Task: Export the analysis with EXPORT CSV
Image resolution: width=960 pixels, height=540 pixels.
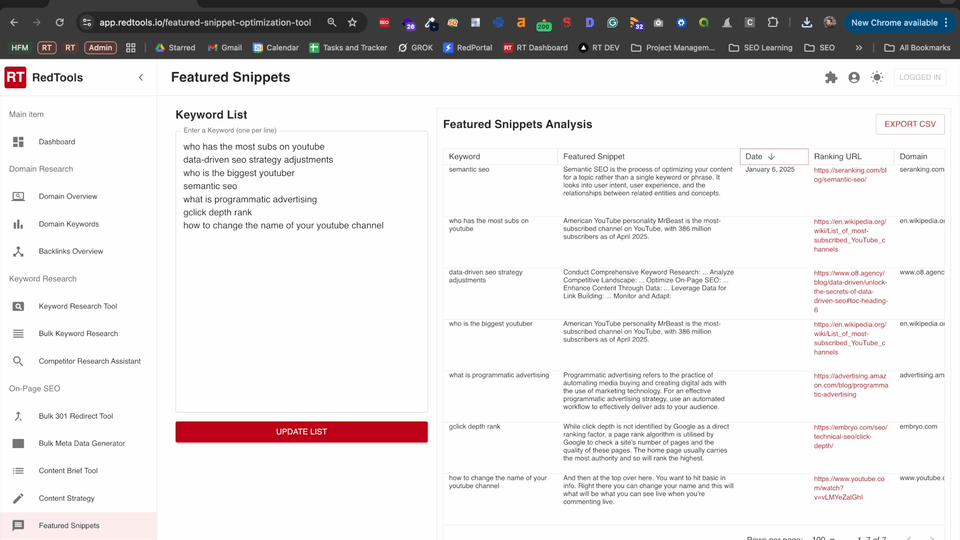Action: point(910,124)
